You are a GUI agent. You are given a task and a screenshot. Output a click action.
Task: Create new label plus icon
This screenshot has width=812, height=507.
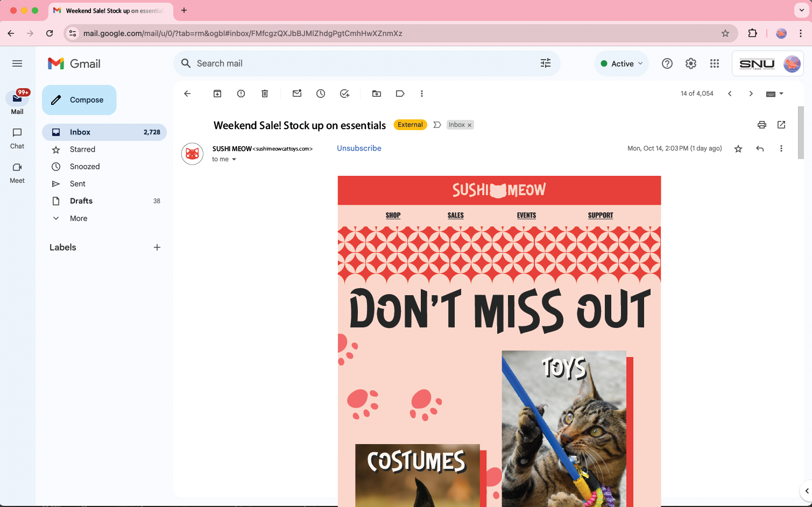[157, 247]
